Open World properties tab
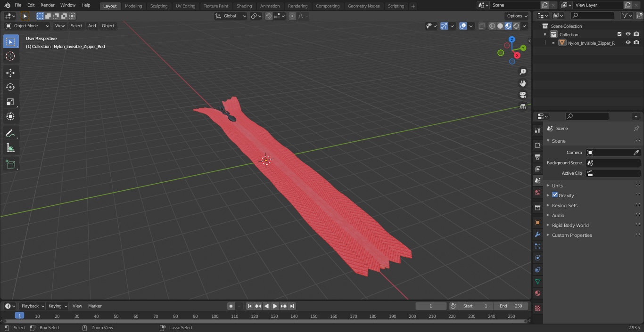This screenshot has height=332, width=644. pos(537,192)
